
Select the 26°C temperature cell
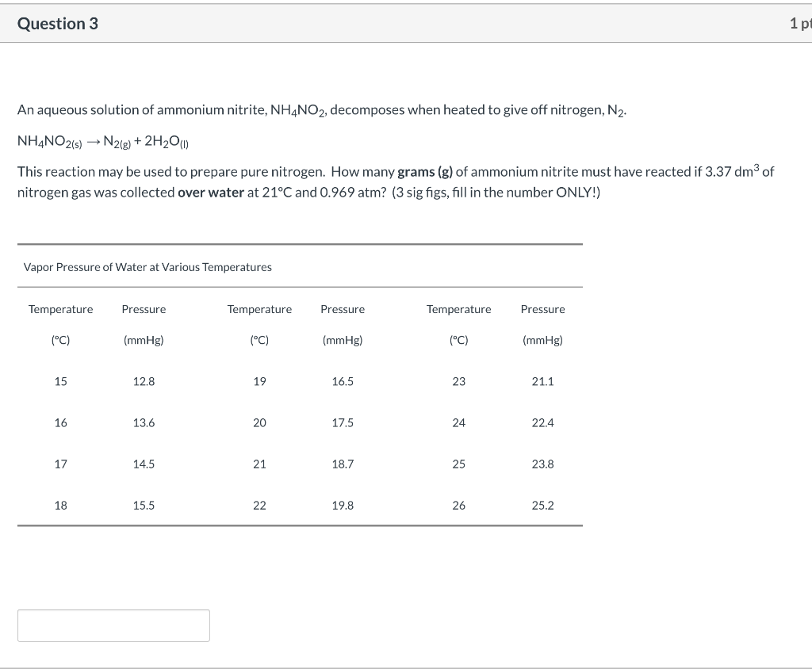[458, 505]
